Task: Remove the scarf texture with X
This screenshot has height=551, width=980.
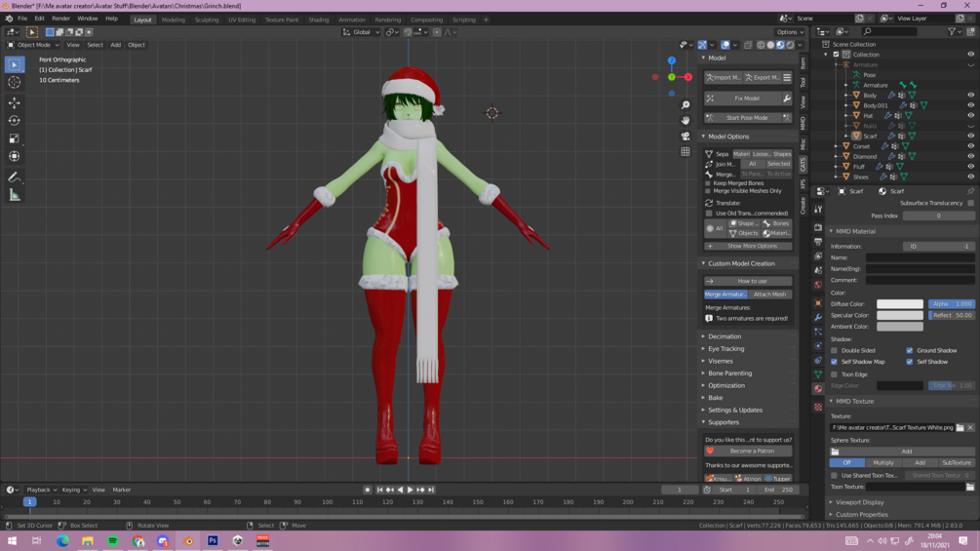Action: point(970,427)
